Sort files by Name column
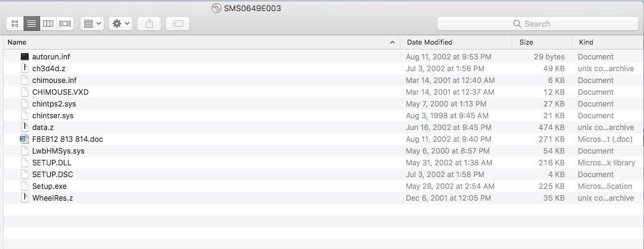Screen dimensions: 644x249 (17, 42)
